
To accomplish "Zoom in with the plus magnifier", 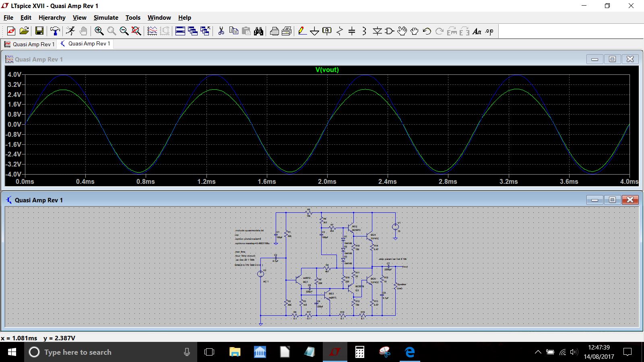I will tap(99, 31).
